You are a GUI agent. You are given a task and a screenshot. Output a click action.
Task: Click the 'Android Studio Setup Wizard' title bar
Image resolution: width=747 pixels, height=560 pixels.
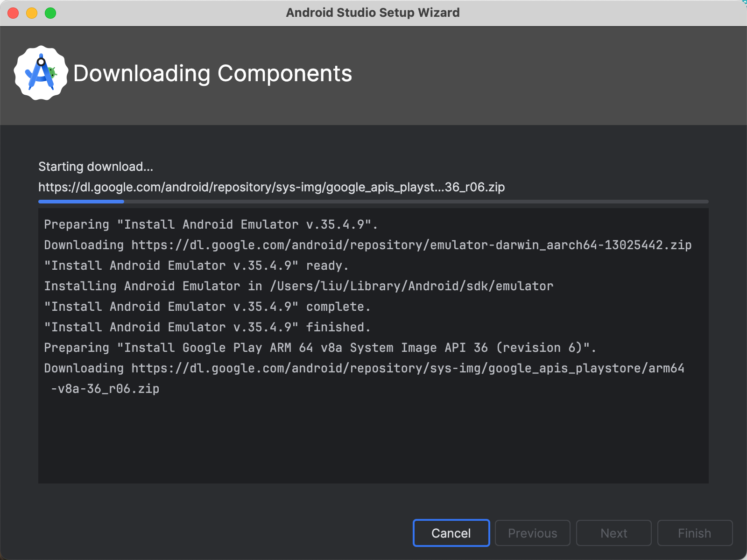click(x=373, y=13)
